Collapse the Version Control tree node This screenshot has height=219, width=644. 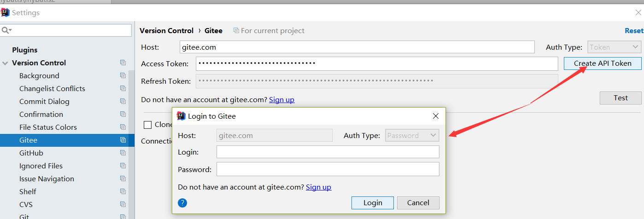click(x=6, y=63)
